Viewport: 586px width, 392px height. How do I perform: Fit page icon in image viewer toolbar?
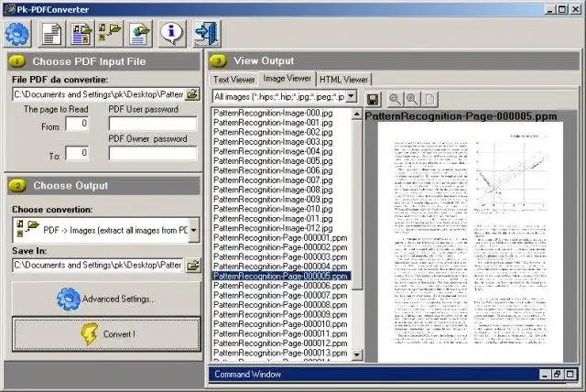(429, 100)
